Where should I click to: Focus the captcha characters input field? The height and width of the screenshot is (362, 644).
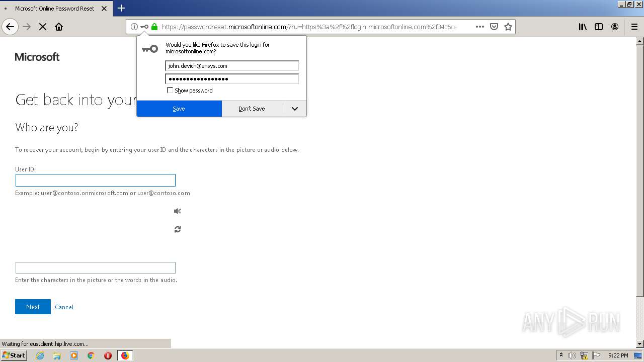pyautogui.click(x=96, y=267)
